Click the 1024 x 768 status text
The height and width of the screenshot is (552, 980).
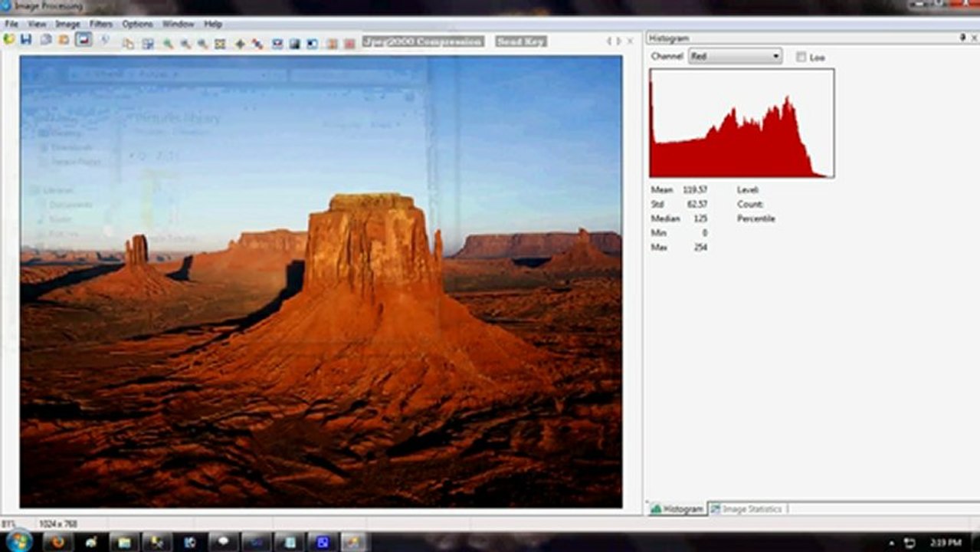[58, 524]
